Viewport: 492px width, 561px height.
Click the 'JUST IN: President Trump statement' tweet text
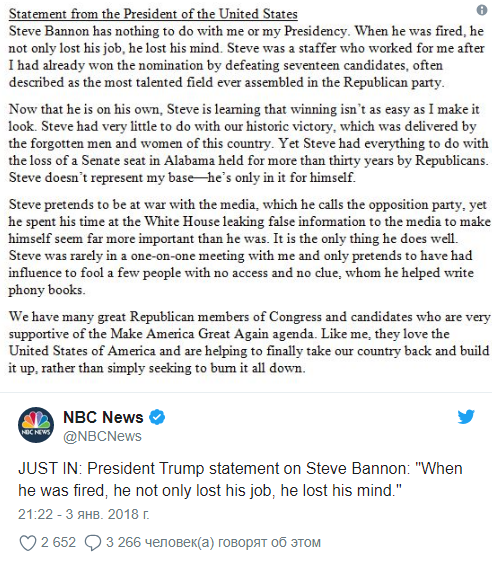tap(240, 479)
